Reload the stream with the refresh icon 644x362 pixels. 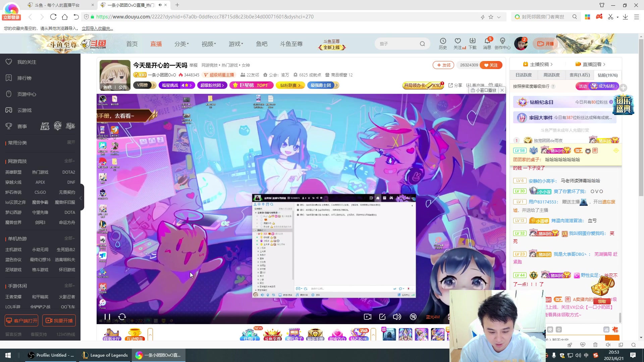pyautogui.click(x=122, y=317)
